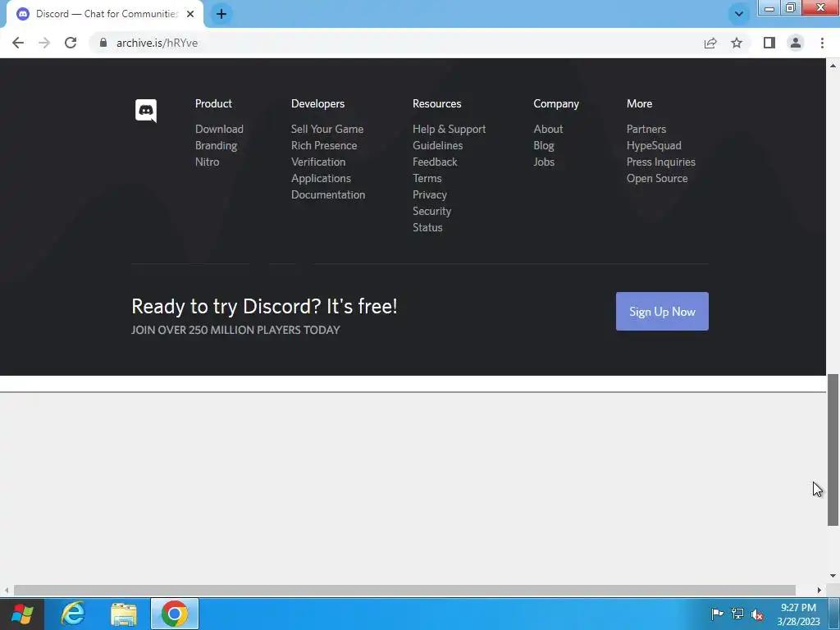
Task: Open the Blog link
Action: coord(544,146)
